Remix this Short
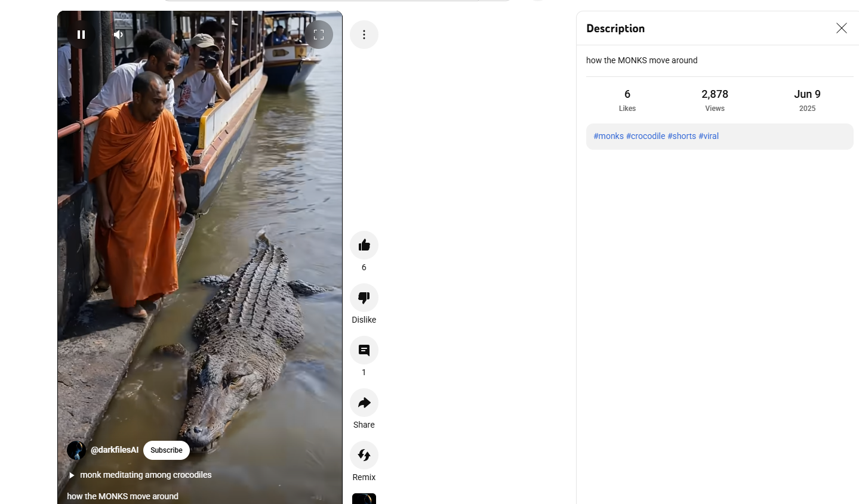Image resolution: width=859 pixels, height=504 pixels. tap(364, 455)
